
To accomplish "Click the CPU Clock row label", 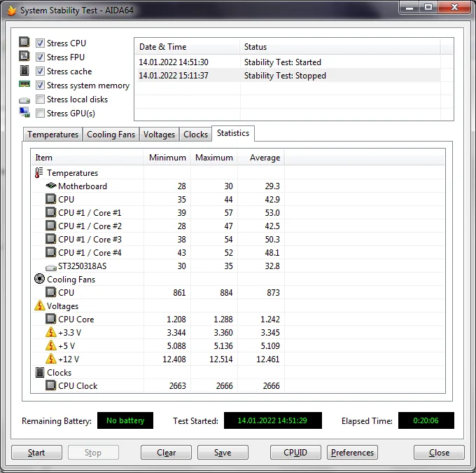I will point(78,385).
